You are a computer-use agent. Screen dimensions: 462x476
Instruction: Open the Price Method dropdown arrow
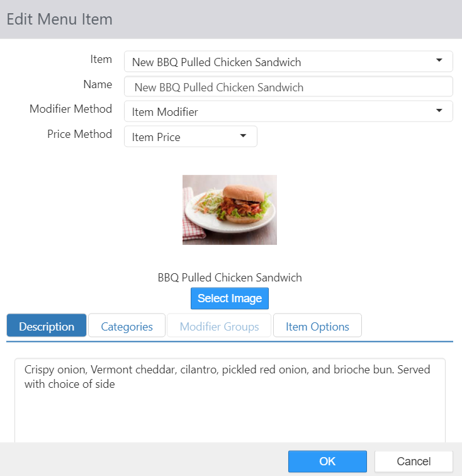click(243, 136)
